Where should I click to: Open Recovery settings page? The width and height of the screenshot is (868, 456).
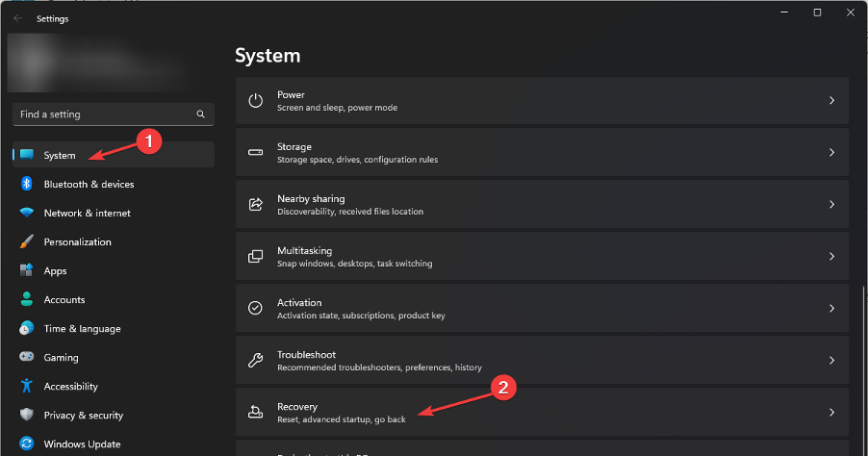pos(542,413)
